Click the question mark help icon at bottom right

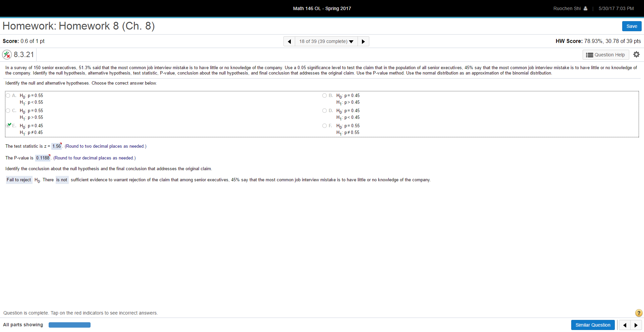pos(638,313)
